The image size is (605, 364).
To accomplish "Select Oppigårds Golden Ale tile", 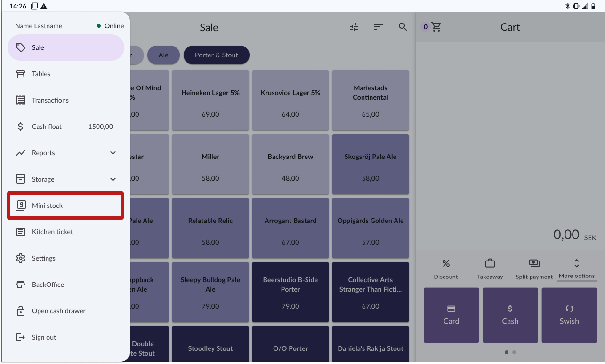I will click(371, 229).
